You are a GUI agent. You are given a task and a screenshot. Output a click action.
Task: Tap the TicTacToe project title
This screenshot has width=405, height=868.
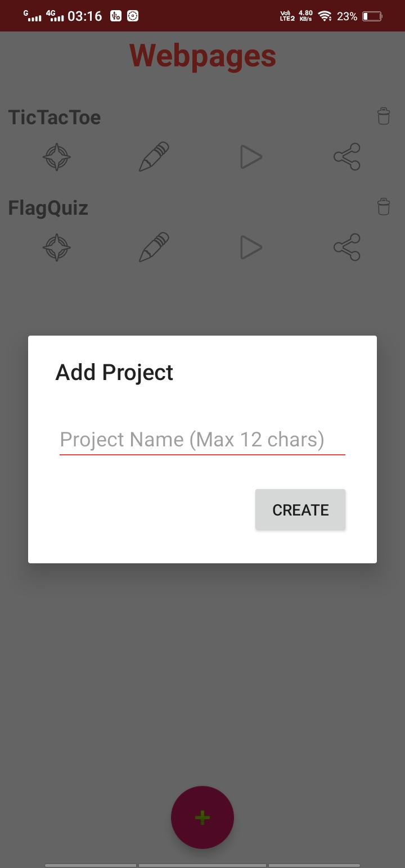(x=55, y=117)
